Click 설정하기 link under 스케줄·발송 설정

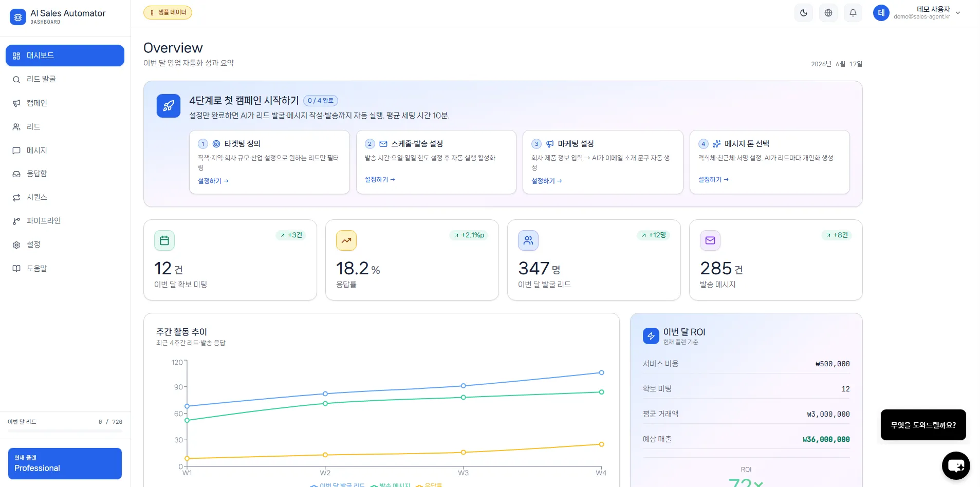(x=380, y=179)
